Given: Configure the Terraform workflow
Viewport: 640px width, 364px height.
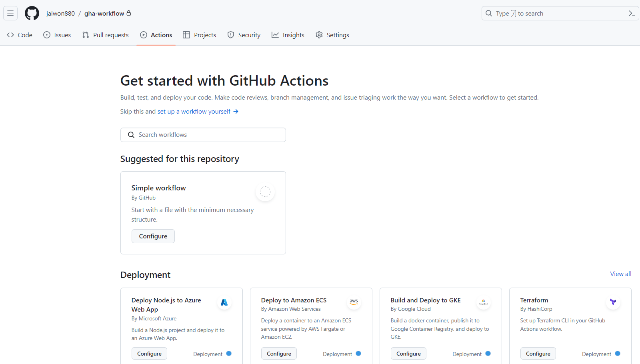Looking at the screenshot, I should pyautogui.click(x=538, y=354).
